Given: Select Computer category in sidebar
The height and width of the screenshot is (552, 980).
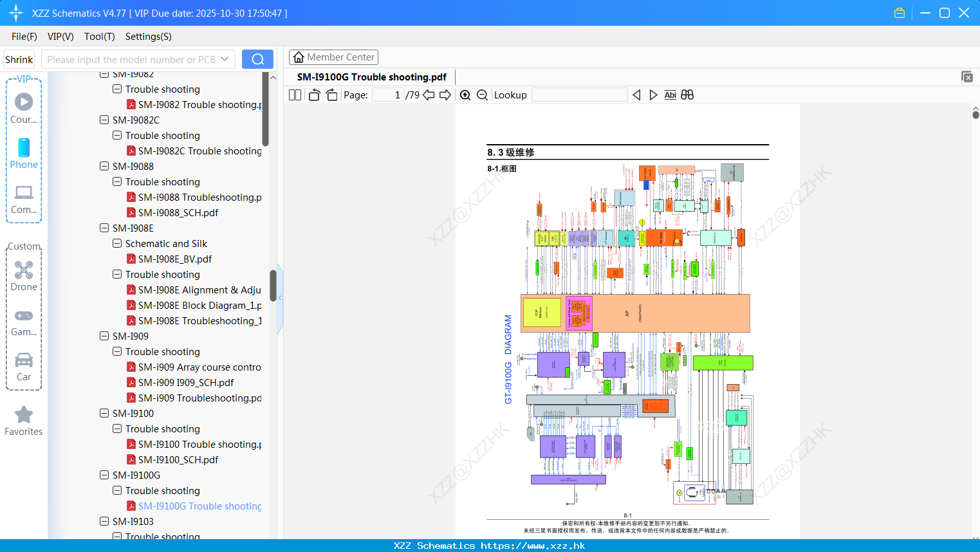Looking at the screenshot, I should pyautogui.click(x=24, y=199).
